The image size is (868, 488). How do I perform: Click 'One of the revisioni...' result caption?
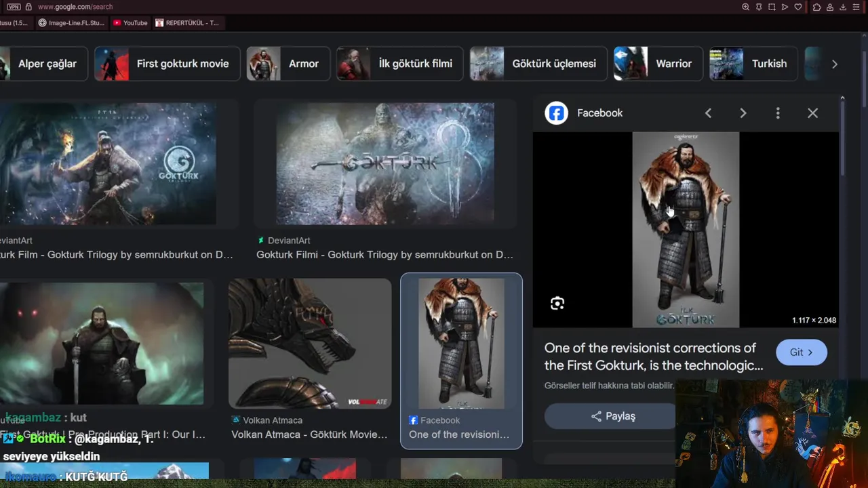pyautogui.click(x=459, y=434)
